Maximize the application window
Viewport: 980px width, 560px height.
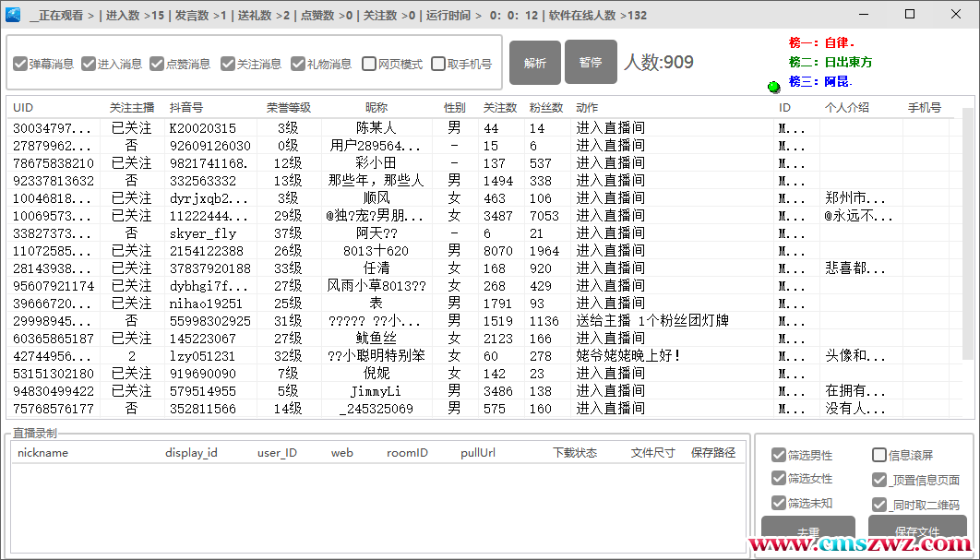tap(910, 14)
